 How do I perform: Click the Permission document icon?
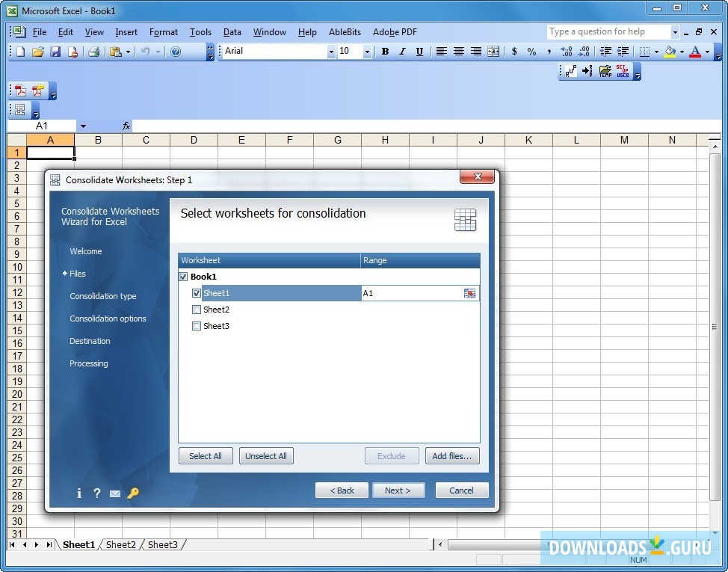click(73, 52)
